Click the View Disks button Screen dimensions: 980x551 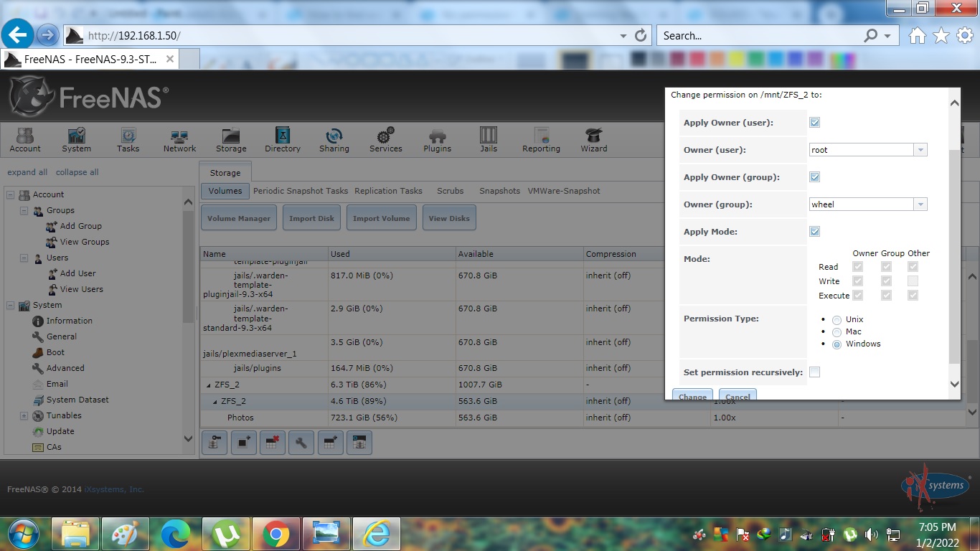point(449,218)
